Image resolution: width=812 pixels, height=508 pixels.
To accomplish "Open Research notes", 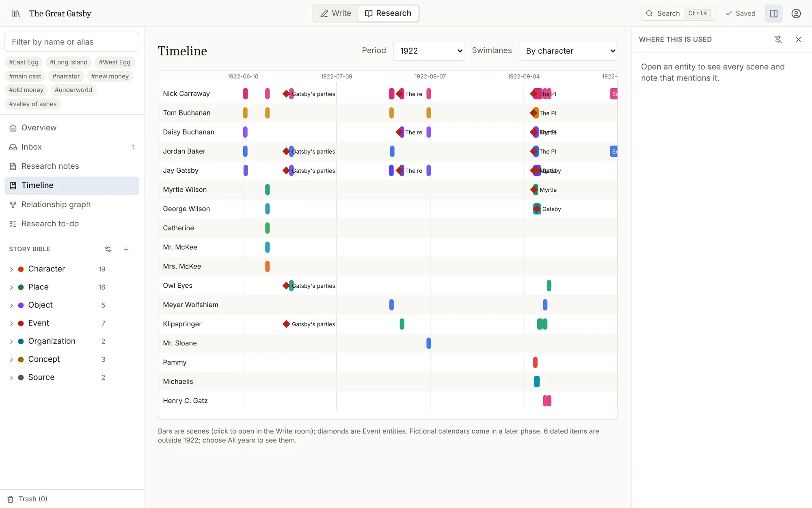I will 72,166.
